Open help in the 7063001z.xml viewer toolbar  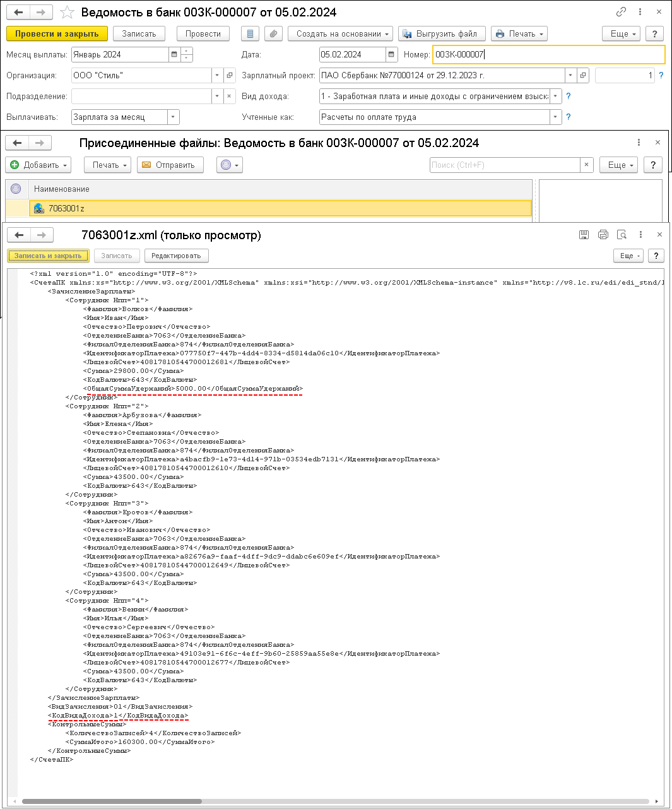click(656, 256)
